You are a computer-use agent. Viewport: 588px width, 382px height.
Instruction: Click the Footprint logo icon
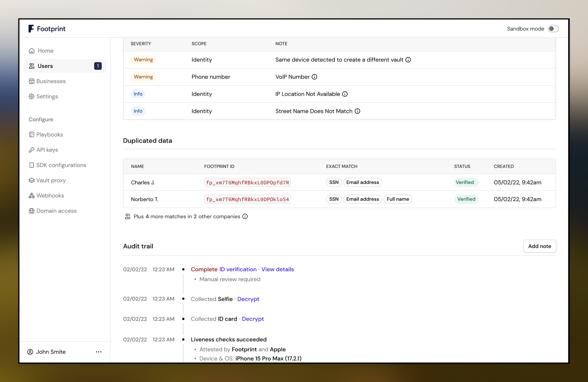point(31,29)
